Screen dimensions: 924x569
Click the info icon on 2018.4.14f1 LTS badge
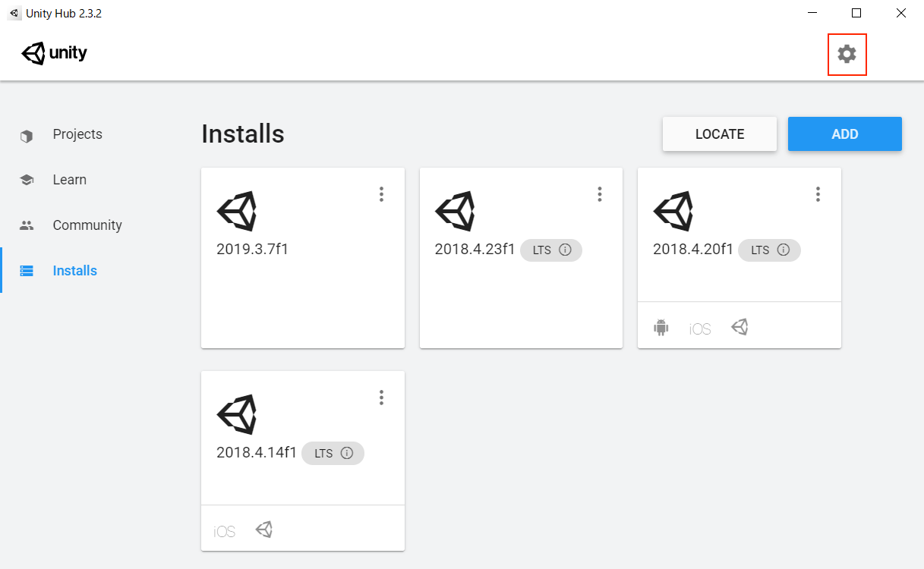coord(347,454)
